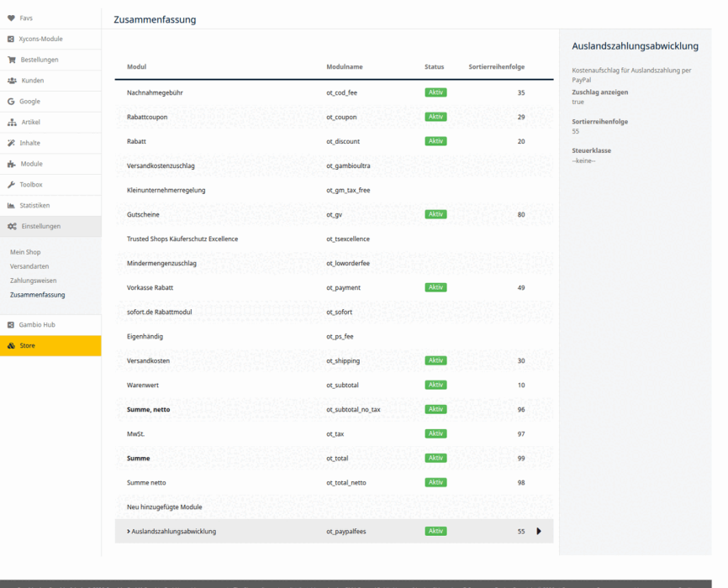
Task: Sort the table by Sortierreihenfolge column
Action: tap(496, 67)
